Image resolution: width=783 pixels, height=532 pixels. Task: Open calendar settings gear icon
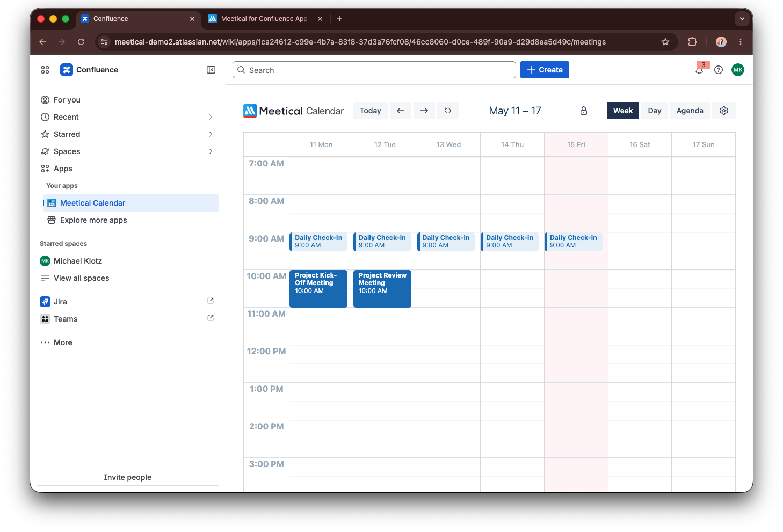pos(724,111)
